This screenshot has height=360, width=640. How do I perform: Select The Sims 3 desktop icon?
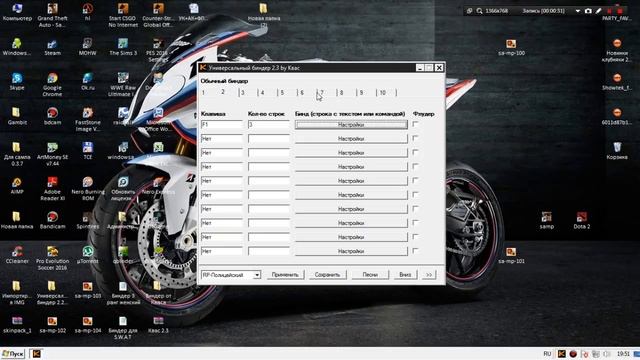123,47
